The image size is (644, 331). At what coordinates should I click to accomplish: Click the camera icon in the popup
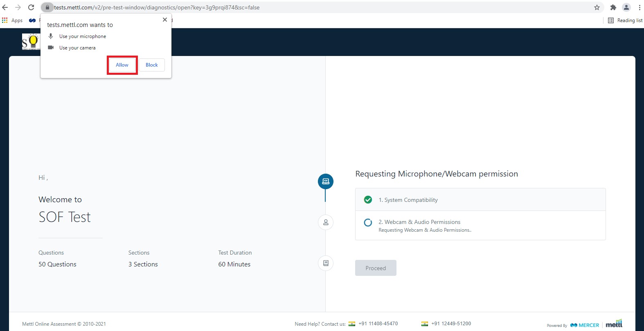coord(51,47)
